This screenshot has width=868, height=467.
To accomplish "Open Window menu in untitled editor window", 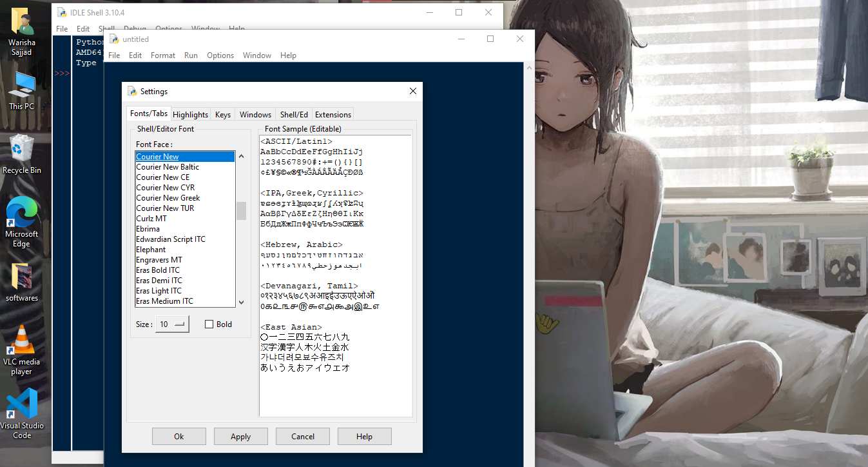I will tap(257, 55).
